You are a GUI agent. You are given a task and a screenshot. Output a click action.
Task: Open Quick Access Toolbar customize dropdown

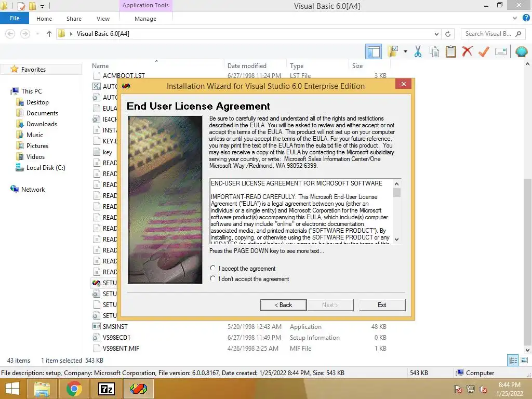[43, 6]
